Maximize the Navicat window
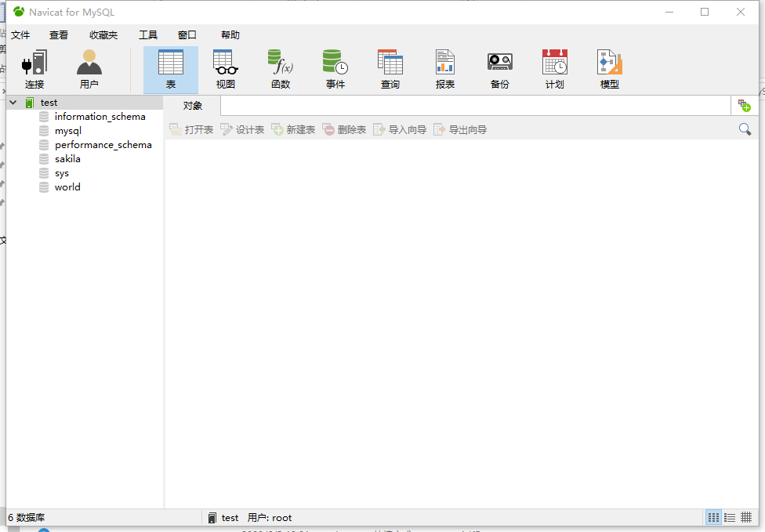Screen dimensions: 765x532 point(705,12)
